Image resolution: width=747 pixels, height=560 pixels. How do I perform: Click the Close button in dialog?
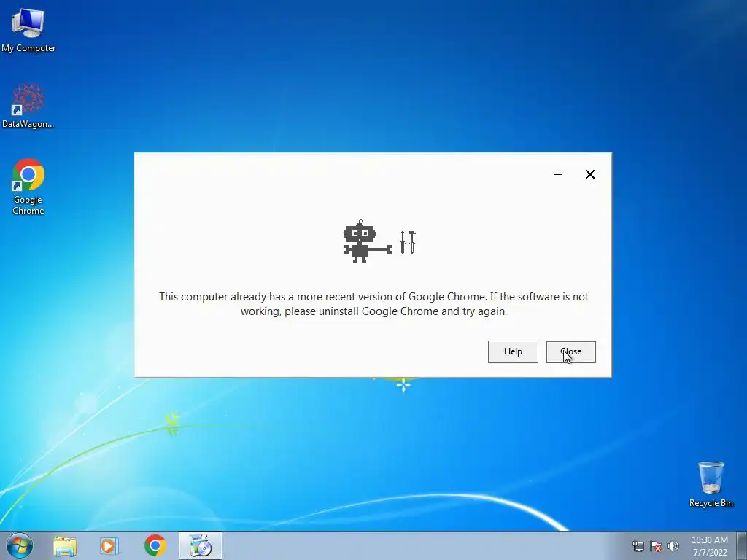tap(570, 351)
